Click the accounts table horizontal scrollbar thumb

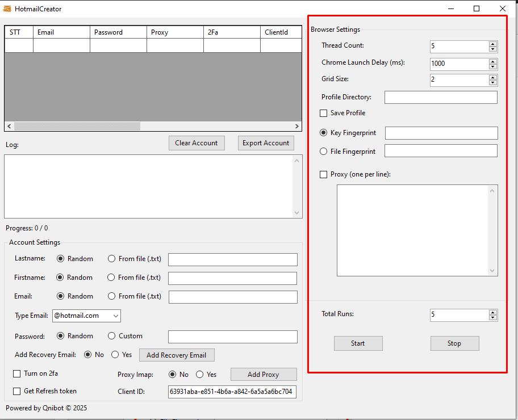77,126
